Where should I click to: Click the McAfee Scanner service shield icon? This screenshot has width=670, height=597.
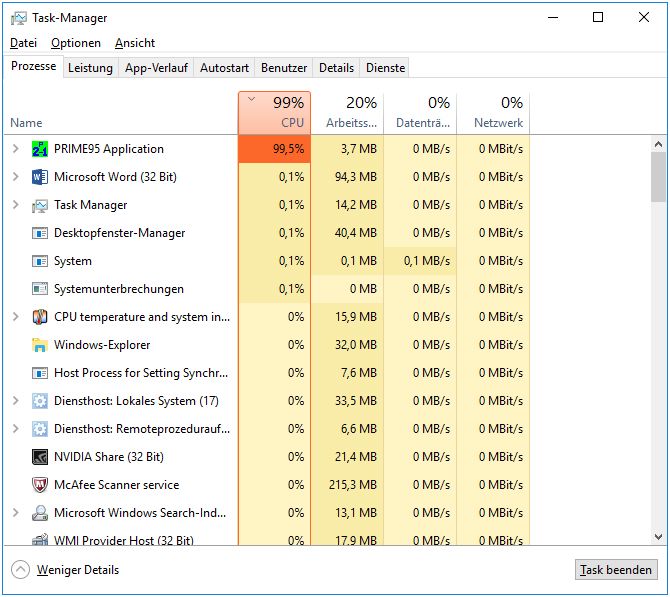[40, 485]
